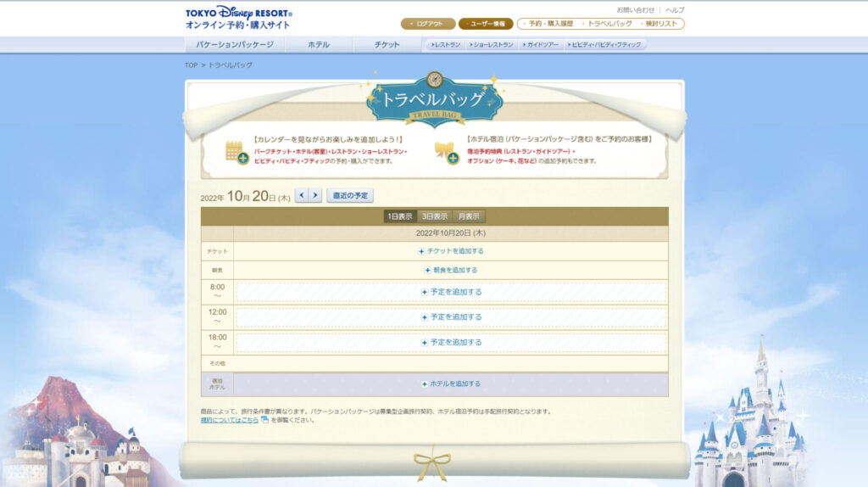Click トラベルバッグ title banner
This screenshot has width=868, height=487.
tap(434, 100)
